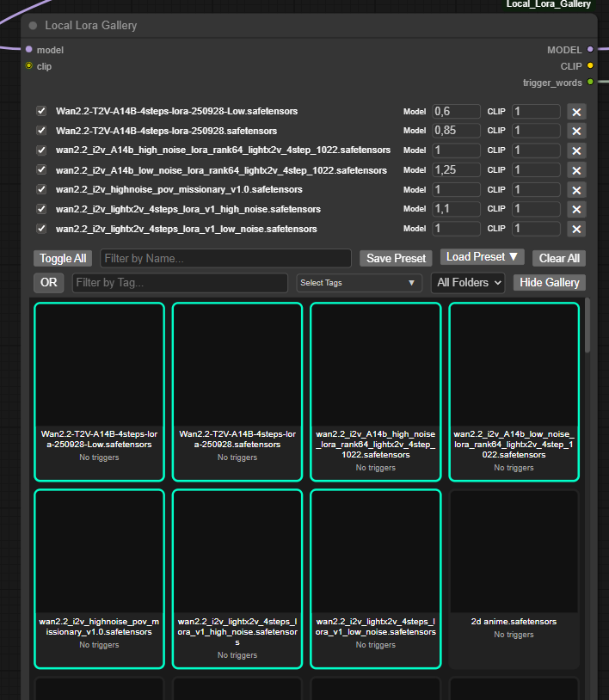Toggle the lightx2v_4steps_lora_v1_low_noise checkbox
The image size is (609, 700).
(x=41, y=229)
